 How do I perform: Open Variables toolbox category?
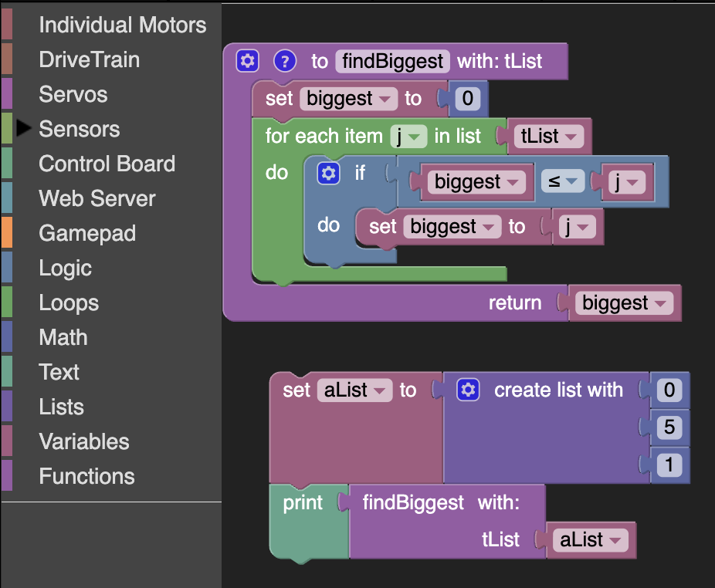pos(84,441)
